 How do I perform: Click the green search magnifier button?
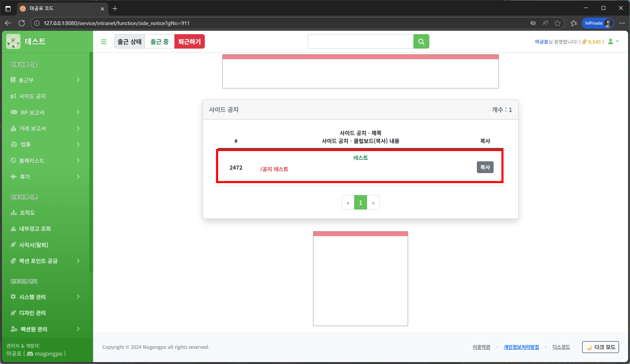click(x=421, y=41)
